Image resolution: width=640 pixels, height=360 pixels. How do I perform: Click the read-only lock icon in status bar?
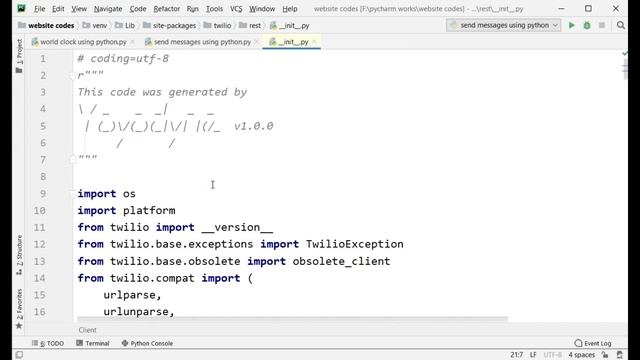coord(605,355)
